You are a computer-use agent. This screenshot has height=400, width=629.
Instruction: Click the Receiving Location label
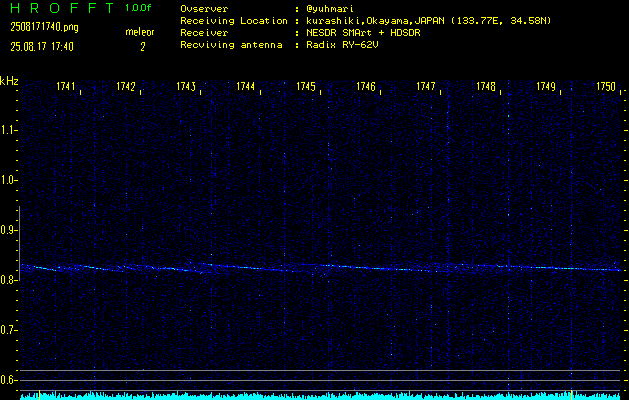click(x=234, y=21)
